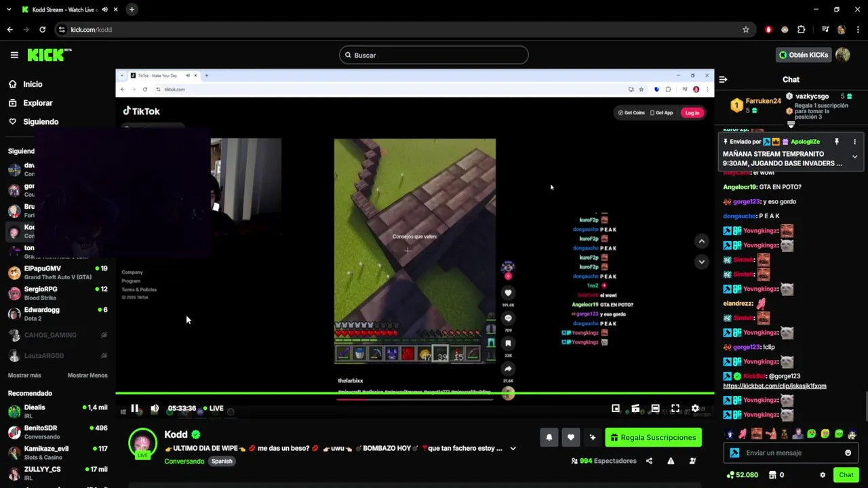Click Mostrar más in sidebar
The height and width of the screenshot is (488, 868).
(24, 375)
